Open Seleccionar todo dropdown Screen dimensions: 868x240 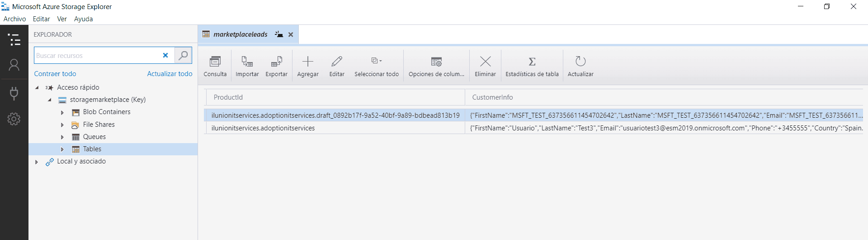[x=377, y=61]
